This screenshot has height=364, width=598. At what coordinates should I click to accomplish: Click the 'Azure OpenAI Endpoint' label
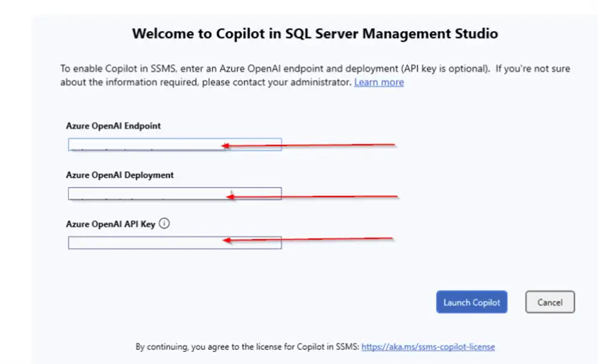coord(113,126)
